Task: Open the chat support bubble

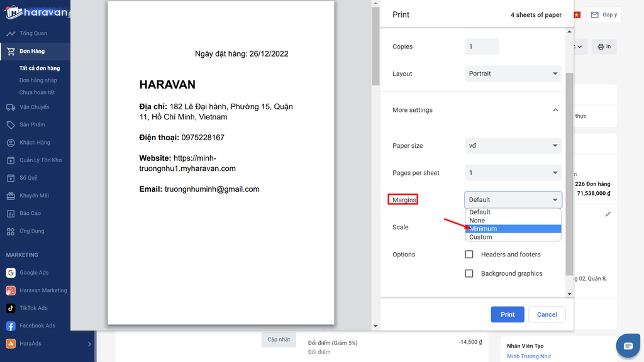Action: pos(628,346)
